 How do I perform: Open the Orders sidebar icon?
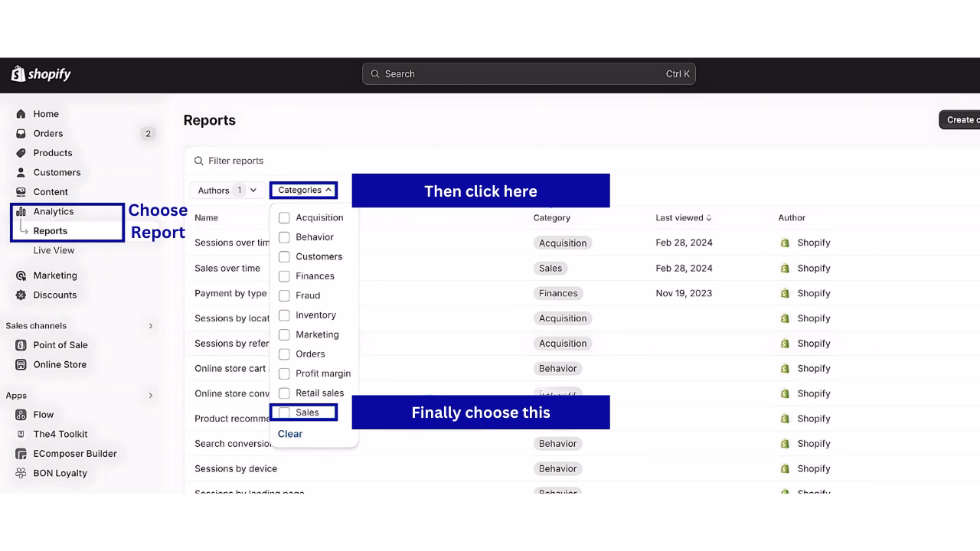click(21, 133)
